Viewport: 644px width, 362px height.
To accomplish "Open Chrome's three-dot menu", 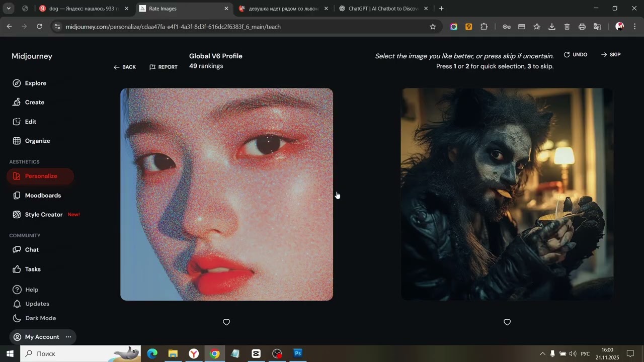I will click(634, 27).
